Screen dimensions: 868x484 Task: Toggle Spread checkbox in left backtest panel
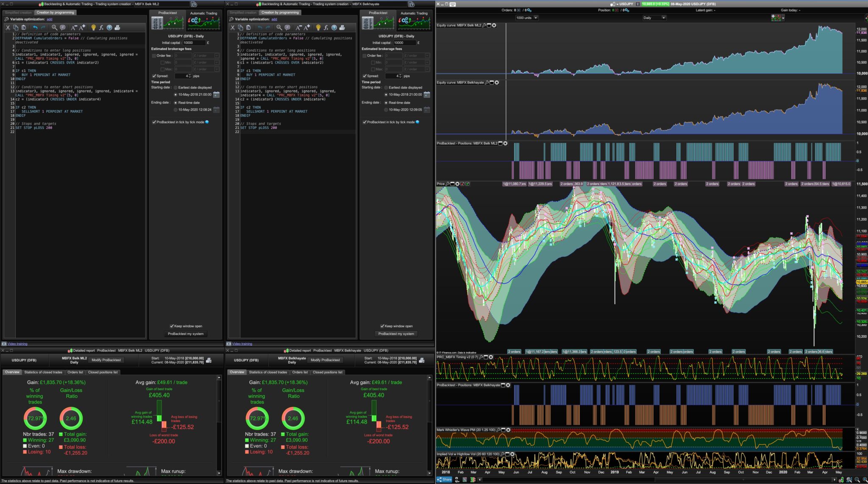tap(154, 76)
